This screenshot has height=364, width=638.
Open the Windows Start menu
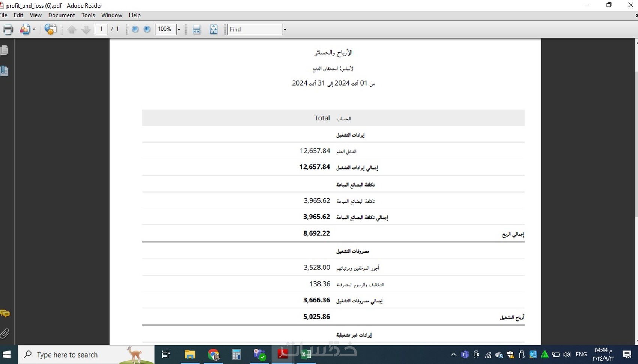tap(7, 355)
